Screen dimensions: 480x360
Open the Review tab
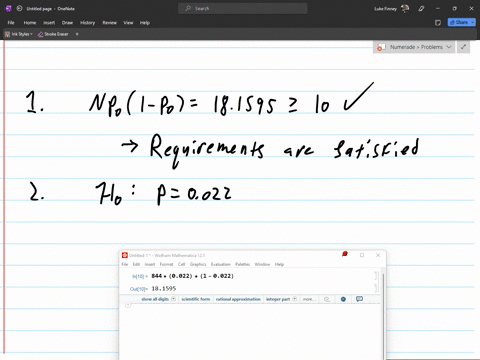(x=109, y=23)
